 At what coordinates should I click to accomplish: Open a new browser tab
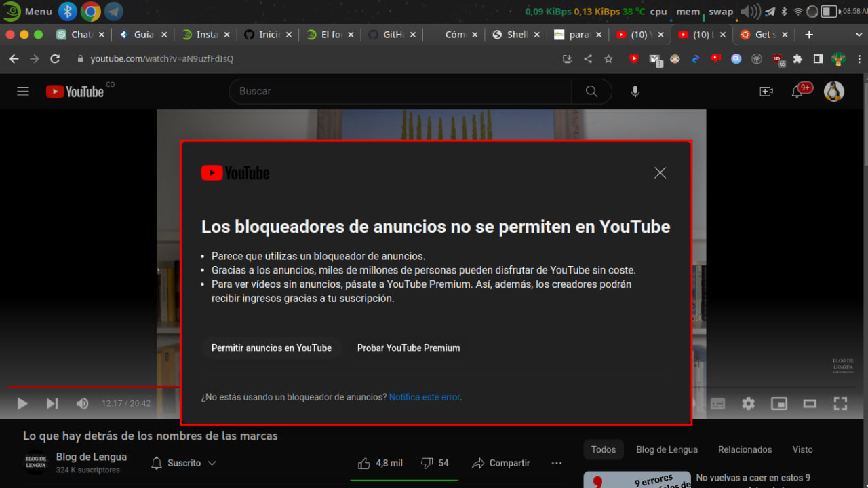point(809,35)
